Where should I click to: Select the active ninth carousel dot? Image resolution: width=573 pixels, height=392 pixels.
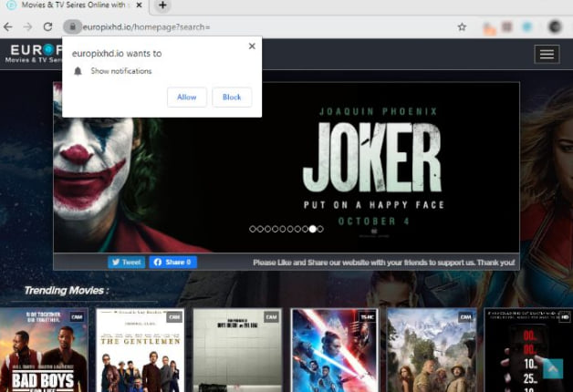(312, 229)
